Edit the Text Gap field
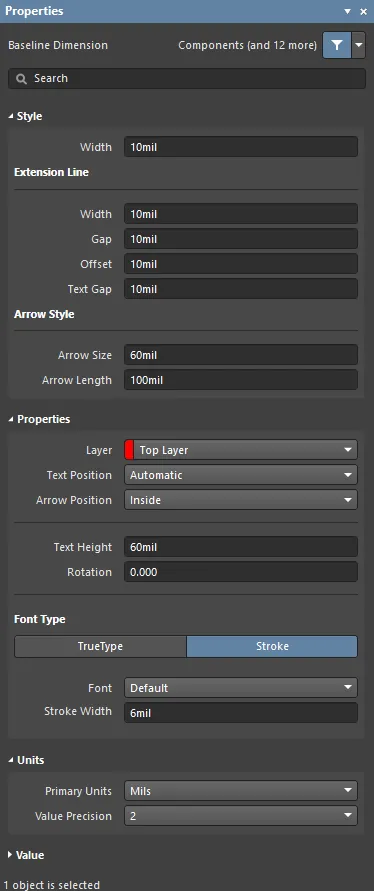374x891 pixels. tap(241, 289)
